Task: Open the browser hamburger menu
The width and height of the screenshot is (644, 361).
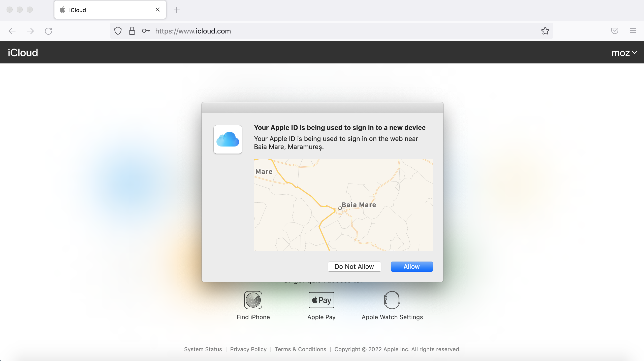Action: click(633, 31)
